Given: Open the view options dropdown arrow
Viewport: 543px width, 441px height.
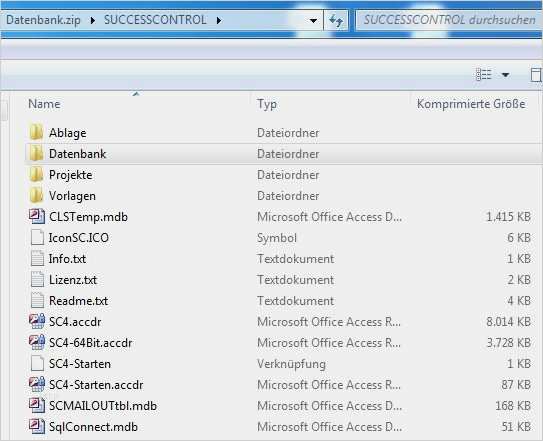Looking at the screenshot, I should coord(506,75).
